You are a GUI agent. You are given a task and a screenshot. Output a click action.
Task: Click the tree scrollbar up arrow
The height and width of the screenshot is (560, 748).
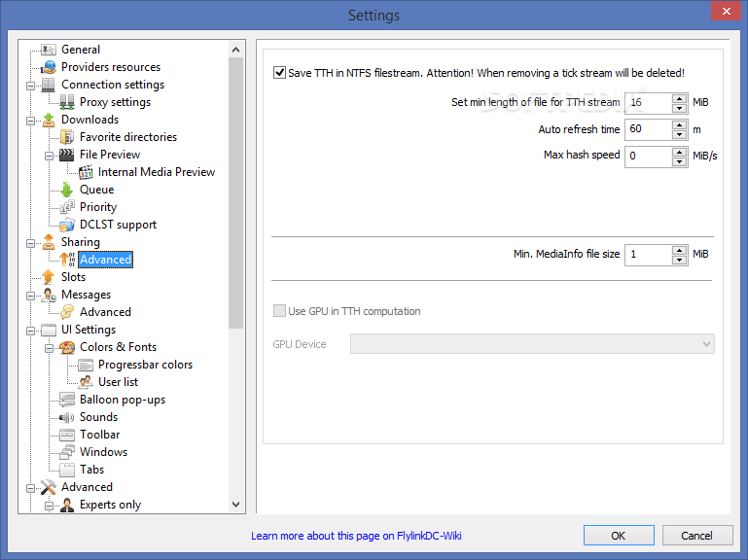235,50
